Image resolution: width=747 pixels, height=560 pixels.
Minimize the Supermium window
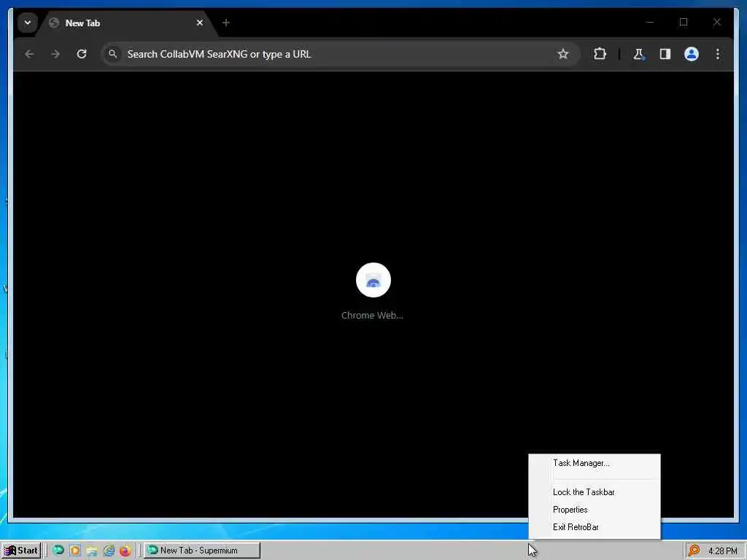coord(650,22)
